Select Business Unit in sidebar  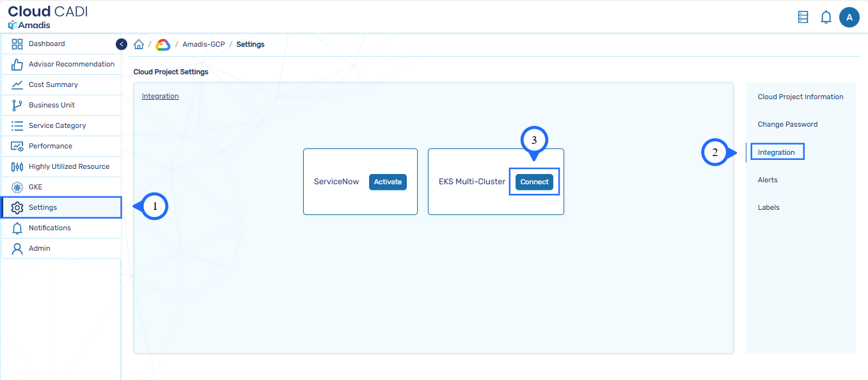[52, 106]
